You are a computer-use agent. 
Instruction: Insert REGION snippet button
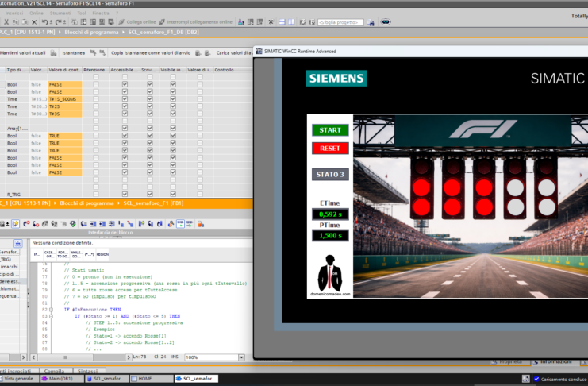coord(102,255)
